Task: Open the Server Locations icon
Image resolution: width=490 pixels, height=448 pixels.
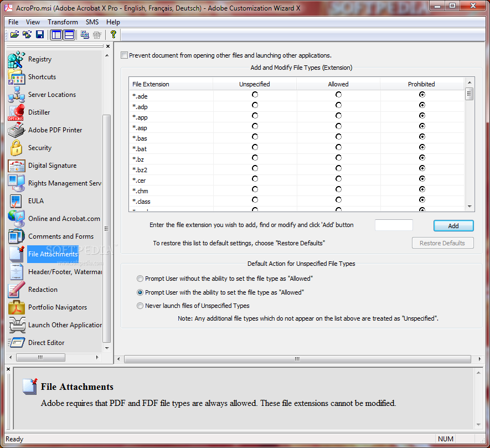Action: coord(16,95)
